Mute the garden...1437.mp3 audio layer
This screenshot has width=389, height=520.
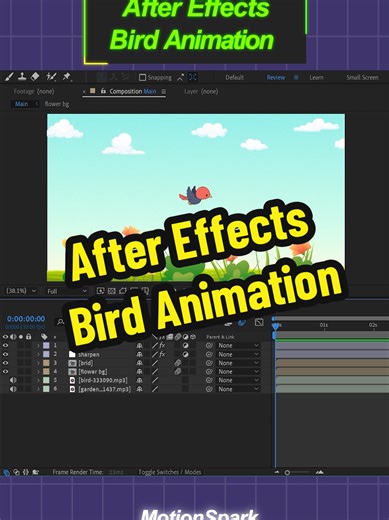[13, 389]
